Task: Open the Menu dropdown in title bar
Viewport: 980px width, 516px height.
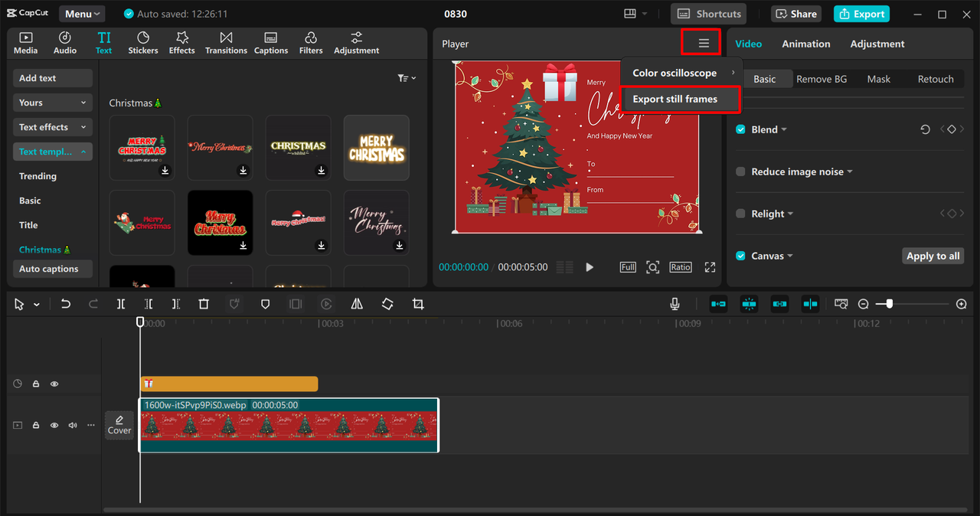Action: coord(82,14)
